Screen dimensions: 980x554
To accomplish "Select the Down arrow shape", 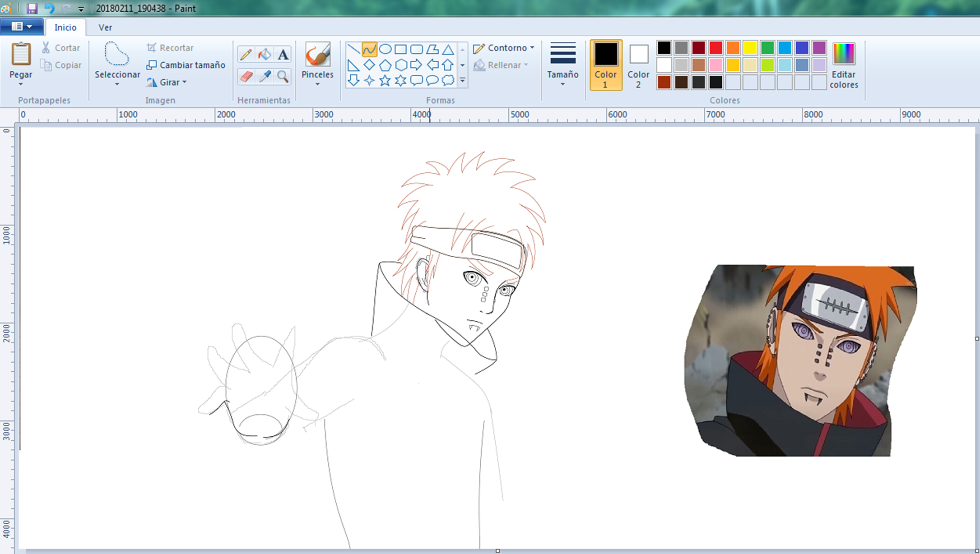I will pos(354,80).
